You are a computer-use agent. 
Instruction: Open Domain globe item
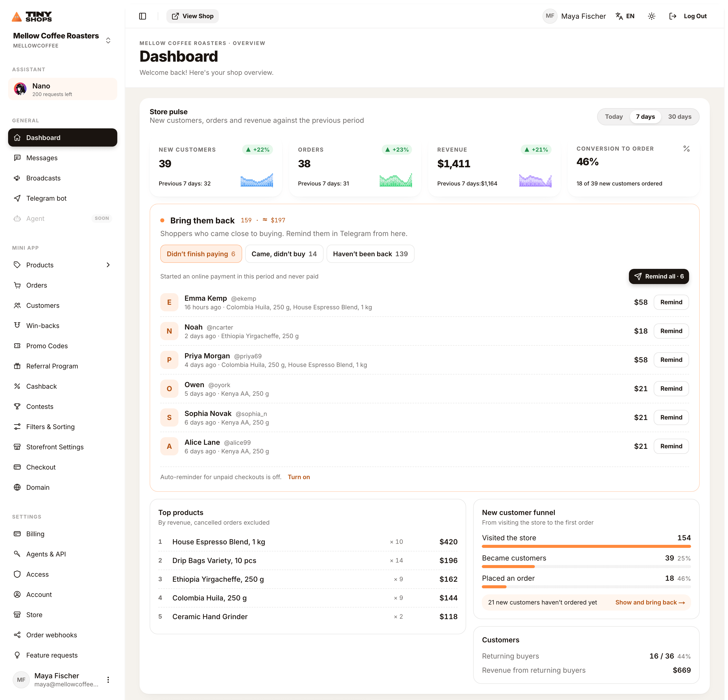point(62,487)
